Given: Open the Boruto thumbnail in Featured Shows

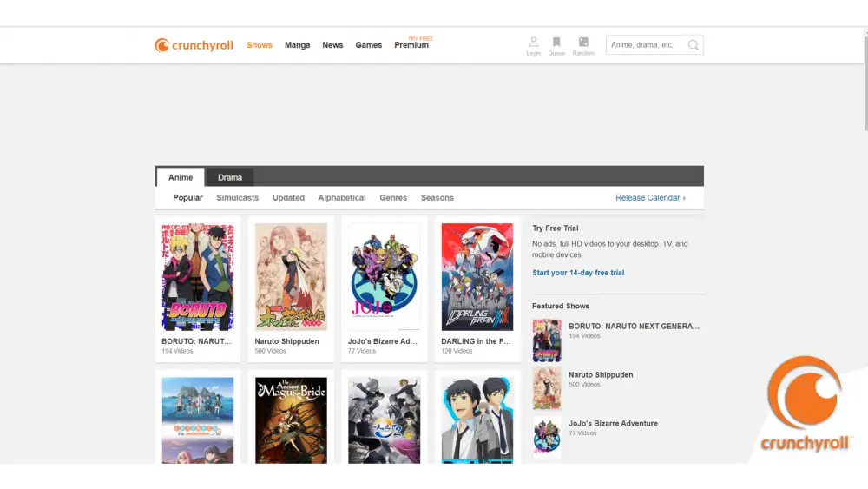Looking at the screenshot, I should click(x=547, y=340).
